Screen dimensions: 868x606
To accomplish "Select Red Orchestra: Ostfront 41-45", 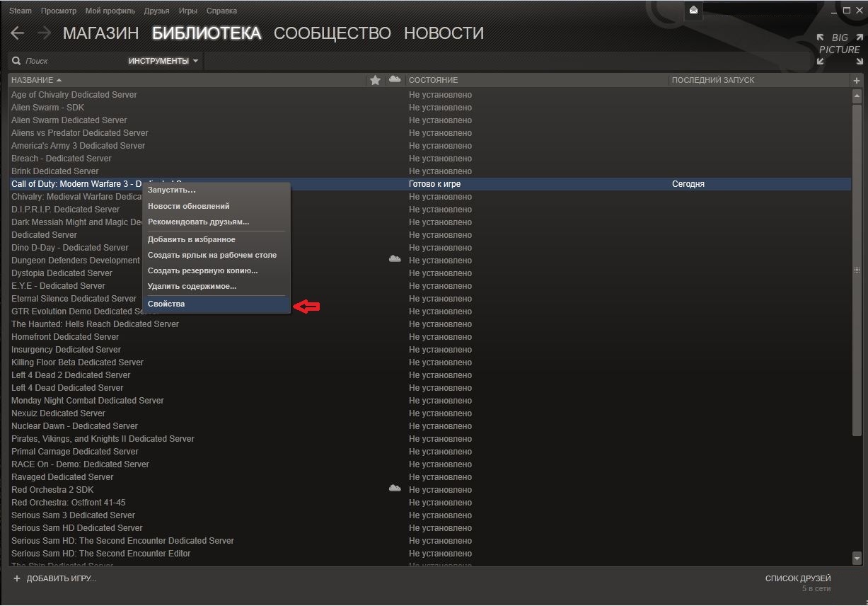I will click(x=68, y=503).
